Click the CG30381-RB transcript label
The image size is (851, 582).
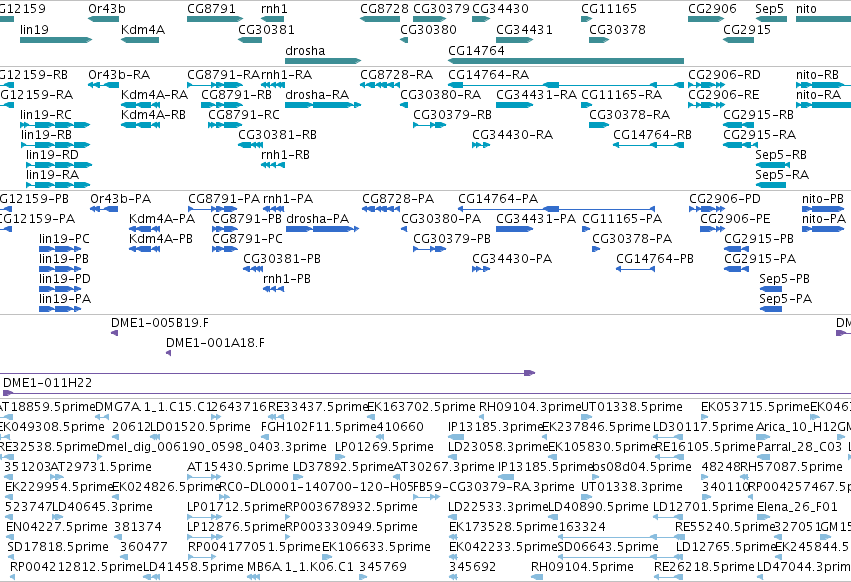tap(277, 135)
